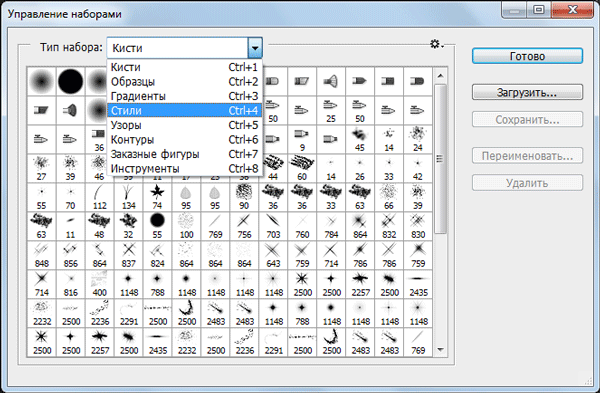This screenshot has height=393, width=600.
Task: Click the Удалить button
Action: click(527, 183)
